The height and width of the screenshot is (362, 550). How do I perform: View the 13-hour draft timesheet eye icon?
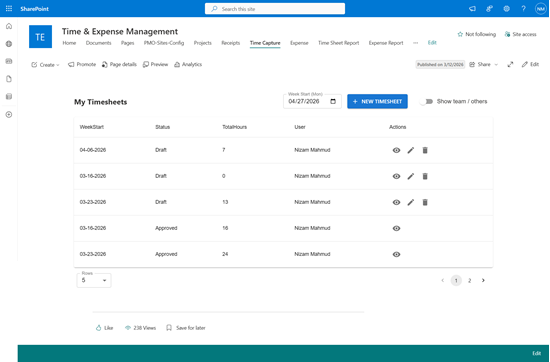tap(396, 202)
